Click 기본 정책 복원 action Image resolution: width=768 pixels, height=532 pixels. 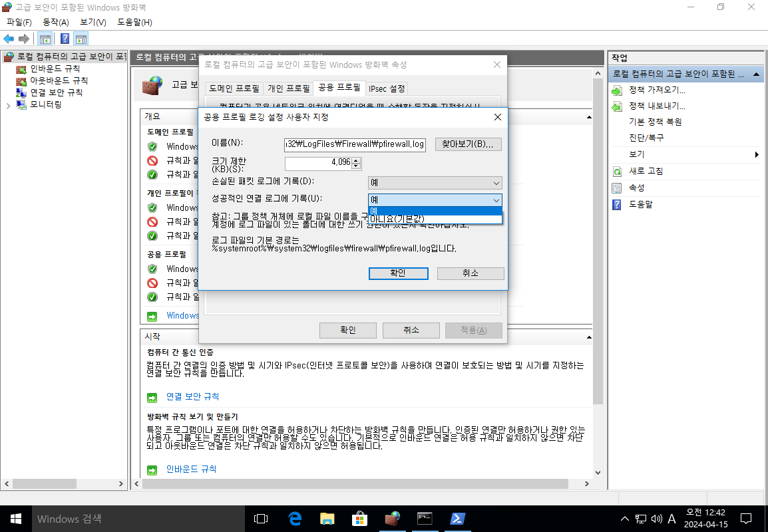pos(656,122)
